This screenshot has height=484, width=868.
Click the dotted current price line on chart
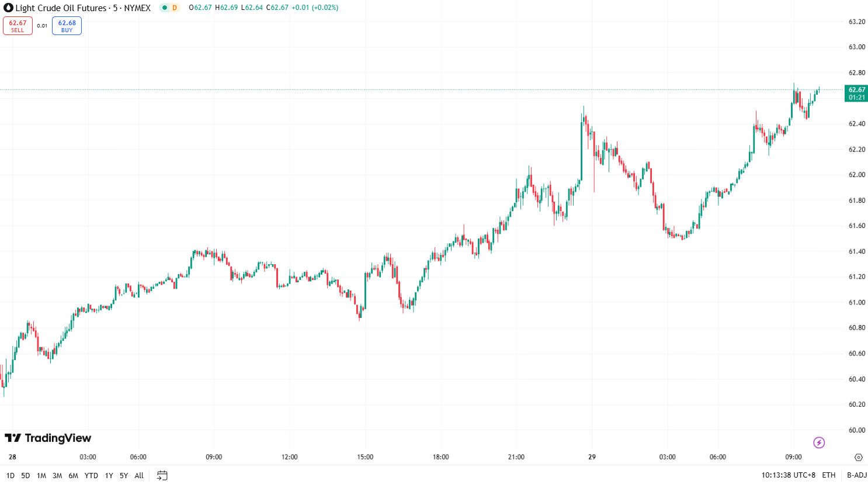click(x=409, y=88)
